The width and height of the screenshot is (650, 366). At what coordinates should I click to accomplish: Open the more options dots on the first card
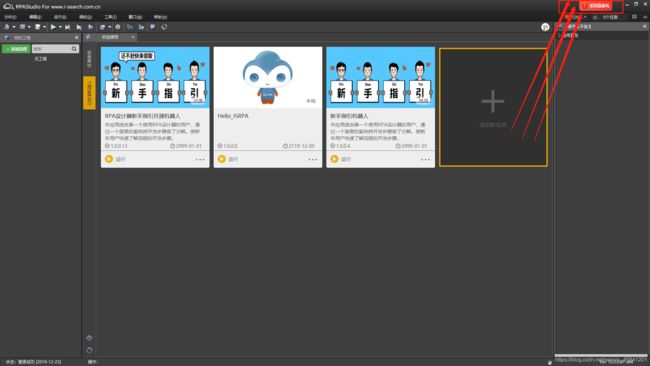[x=200, y=160]
